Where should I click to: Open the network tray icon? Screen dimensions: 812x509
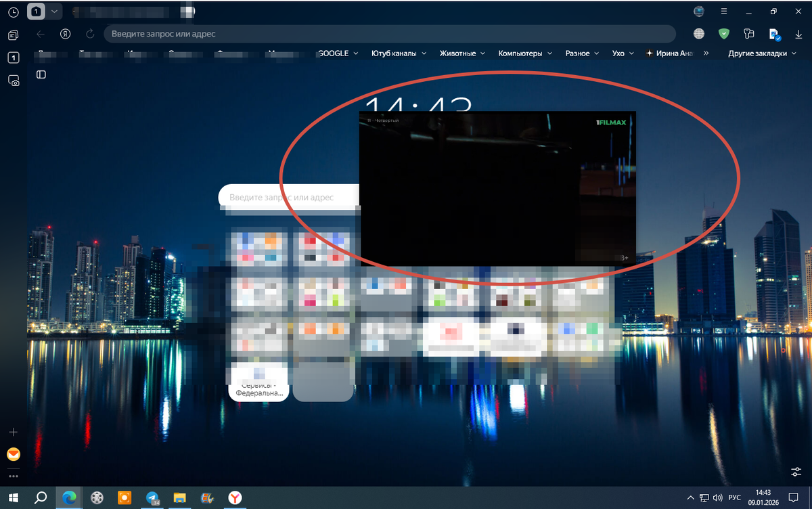coord(704,497)
